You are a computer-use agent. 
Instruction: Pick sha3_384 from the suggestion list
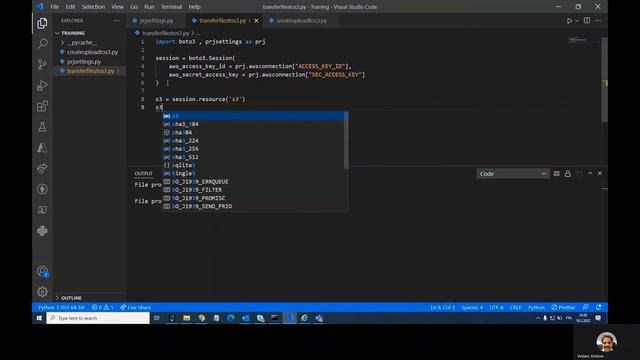(x=253, y=124)
